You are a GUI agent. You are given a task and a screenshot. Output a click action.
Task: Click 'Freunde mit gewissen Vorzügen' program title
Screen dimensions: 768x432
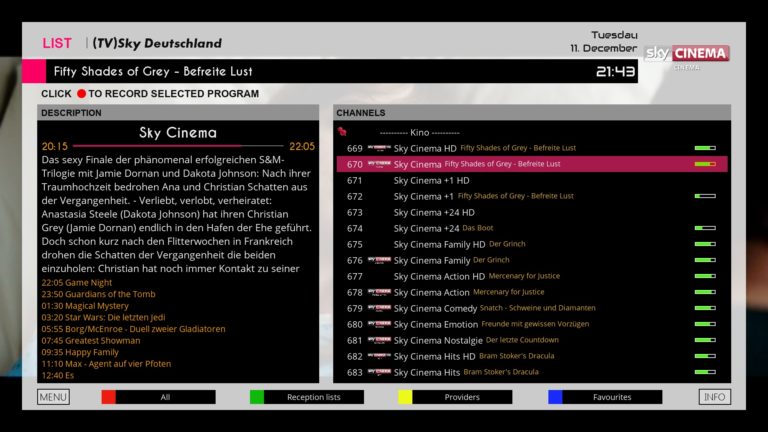tap(535, 324)
